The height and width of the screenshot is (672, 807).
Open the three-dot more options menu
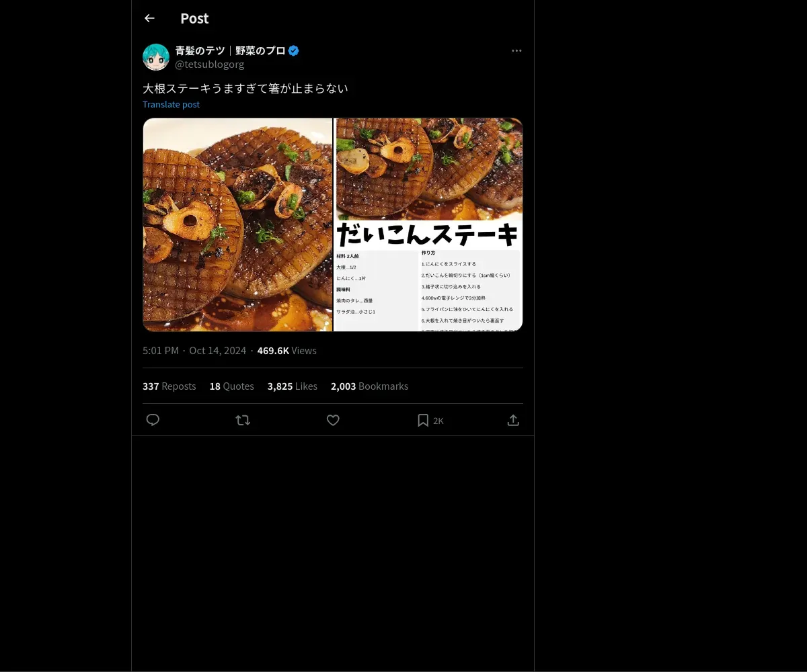click(x=516, y=51)
